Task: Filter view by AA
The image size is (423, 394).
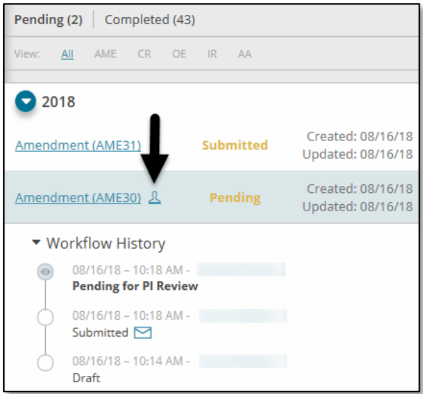Action: pyautogui.click(x=245, y=54)
